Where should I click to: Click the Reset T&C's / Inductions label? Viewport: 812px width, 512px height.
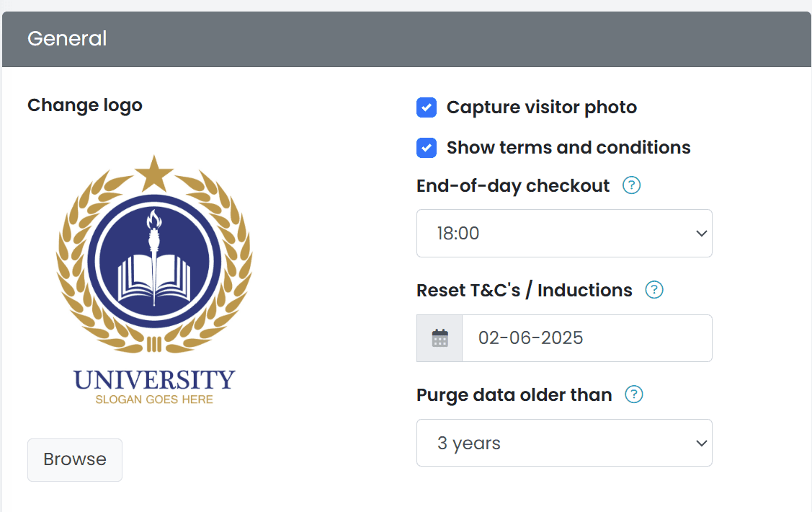(x=524, y=290)
